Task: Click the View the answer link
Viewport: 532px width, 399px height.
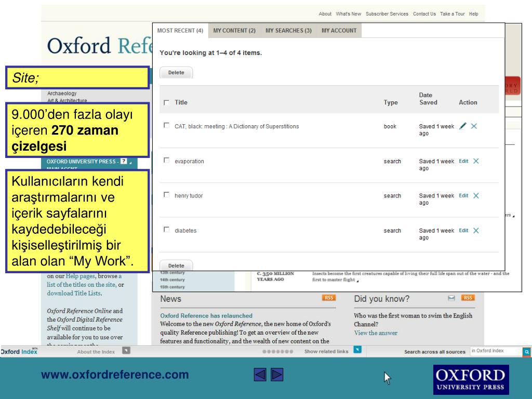Action: coord(376,333)
